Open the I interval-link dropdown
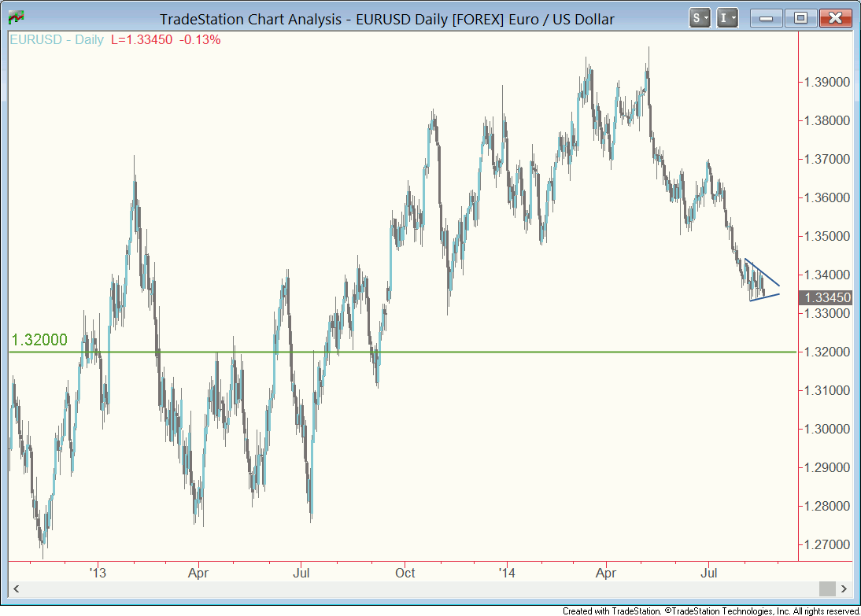861x616 pixels. point(728,18)
